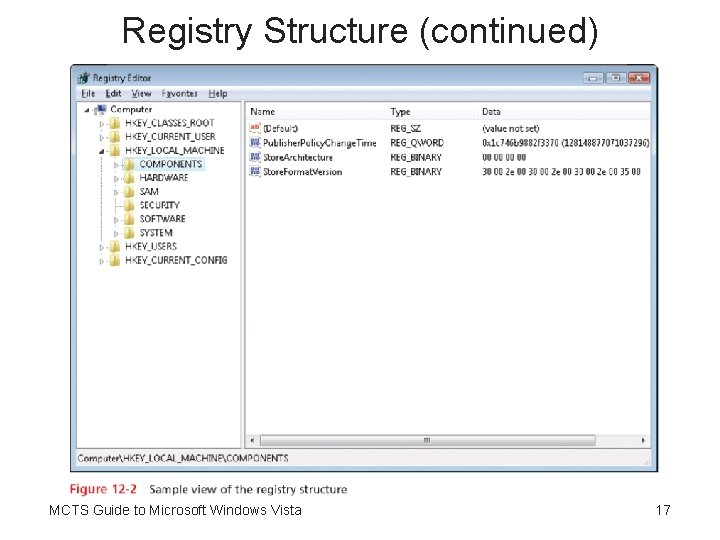Expand the HKEY_CLASSES_ROOT node
The height and width of the screenshot is (540, 720).
101,124
